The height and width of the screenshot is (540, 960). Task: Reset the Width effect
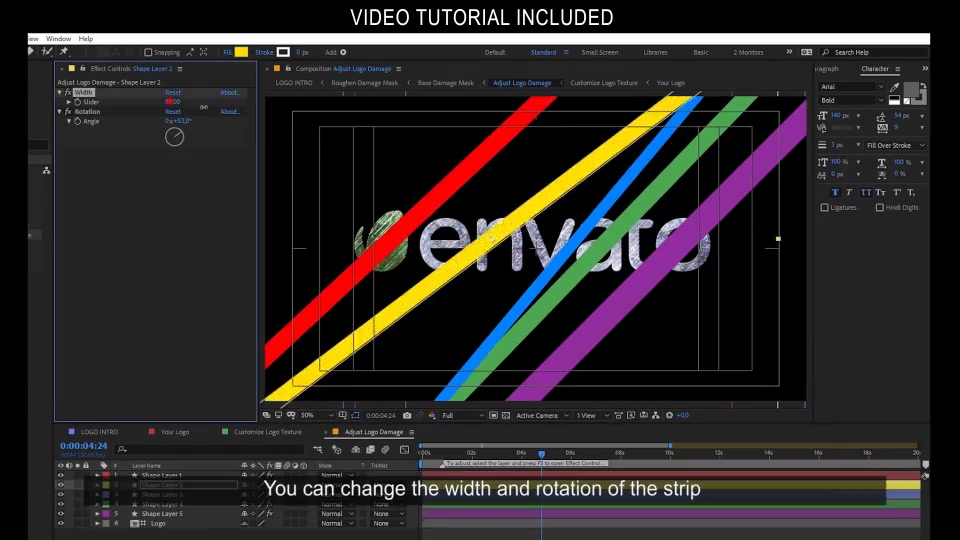pyautogui.click(x=173, y=92)
